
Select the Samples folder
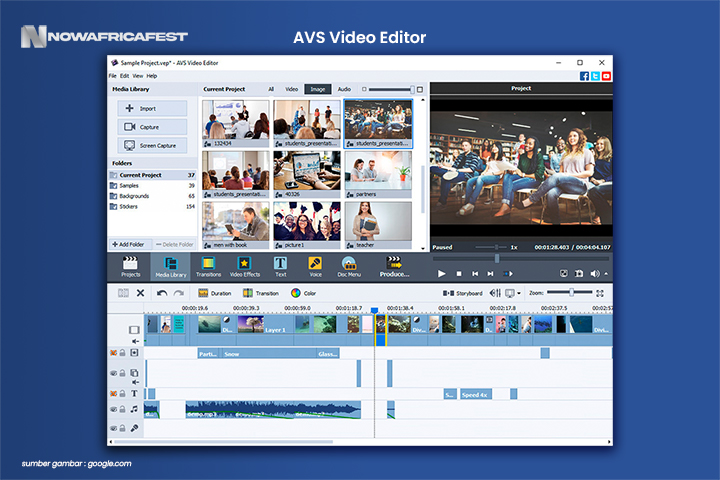[152, 186]
